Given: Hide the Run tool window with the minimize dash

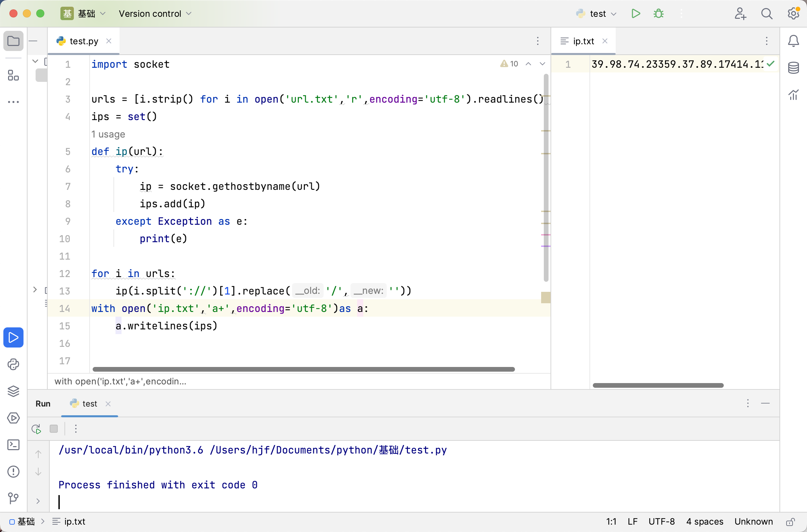Looking at the screenshot, I should pyautogui.click(x=765, y=403).
